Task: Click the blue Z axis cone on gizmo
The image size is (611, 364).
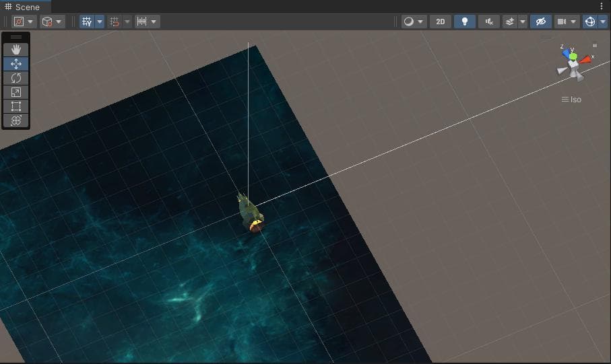Action: click(566, 53)
